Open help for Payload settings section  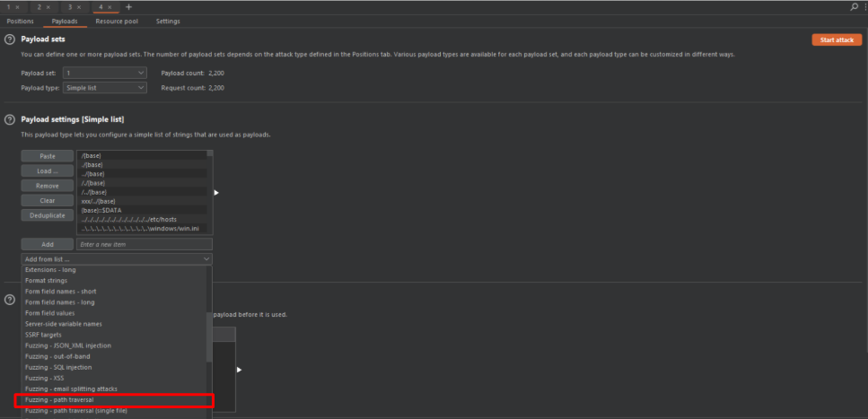(x=10, y=119)
